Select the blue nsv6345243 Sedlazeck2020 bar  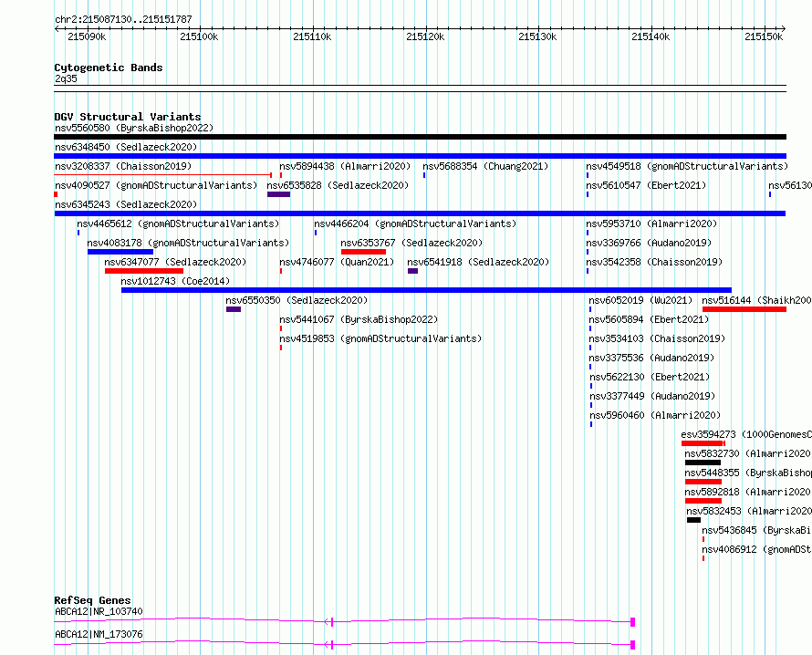point(420,213)
